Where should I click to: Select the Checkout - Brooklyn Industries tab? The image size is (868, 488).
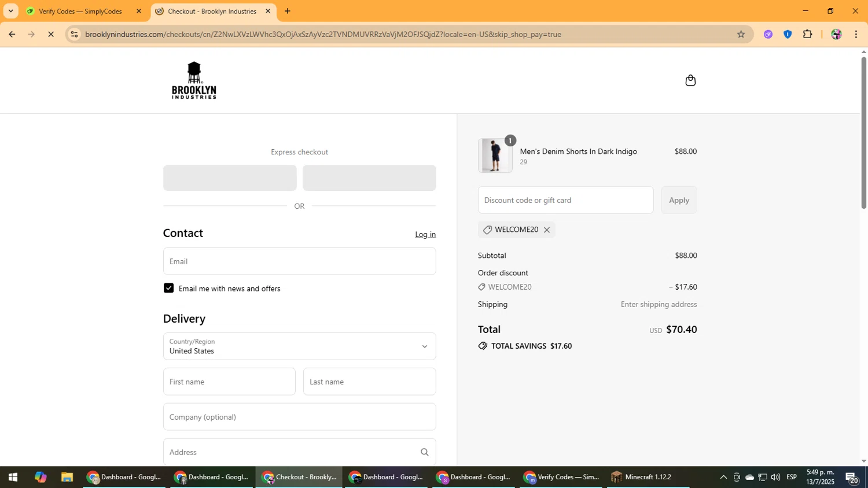click(212, 11)
